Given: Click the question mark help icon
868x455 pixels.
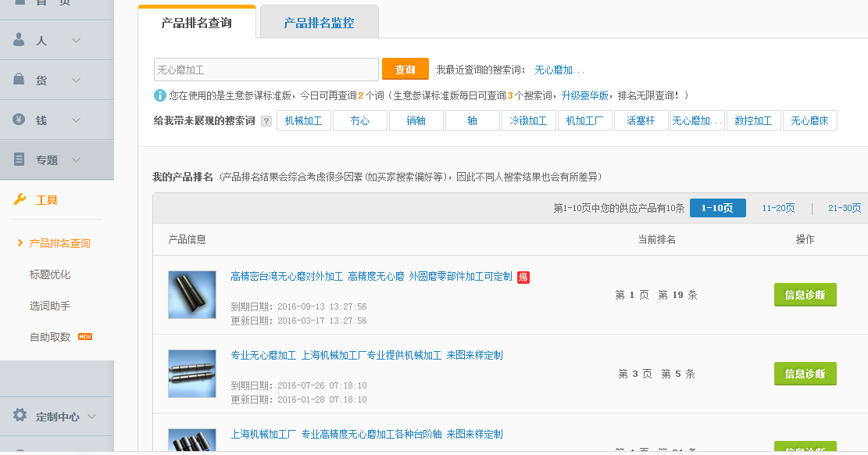Looking at the screenshot, I should coord(266,121).
